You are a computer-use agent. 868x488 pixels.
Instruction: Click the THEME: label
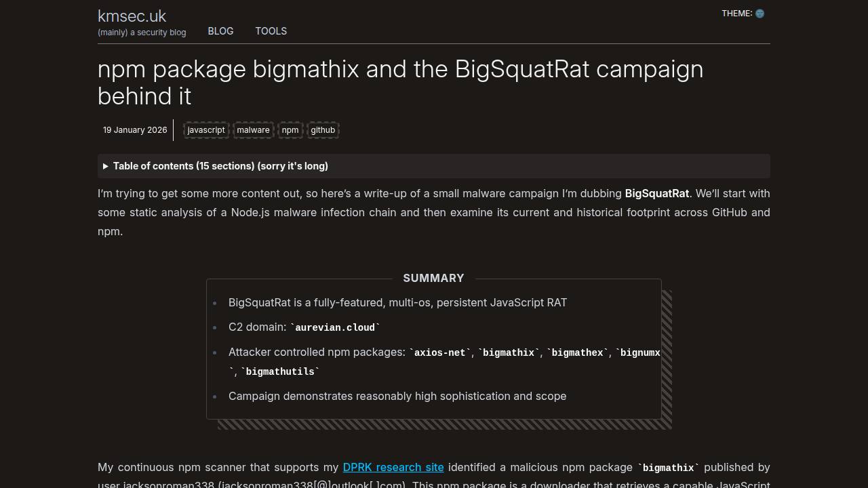tap(736, 14)
